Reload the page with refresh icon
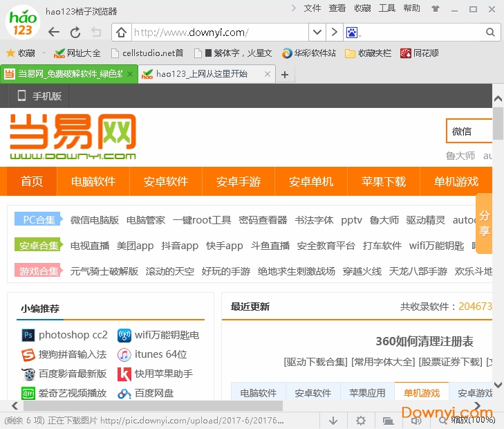This screenshot has height=429, width=504. (75, 32)
